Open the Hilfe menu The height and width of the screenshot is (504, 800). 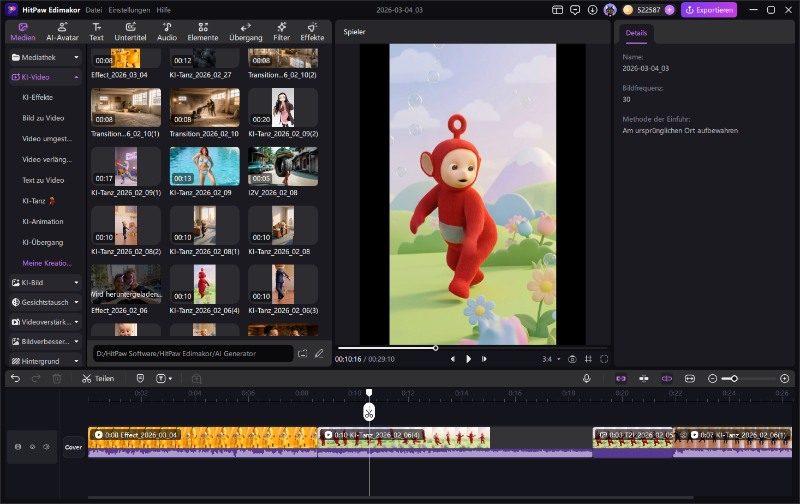(x=163, y=10)
